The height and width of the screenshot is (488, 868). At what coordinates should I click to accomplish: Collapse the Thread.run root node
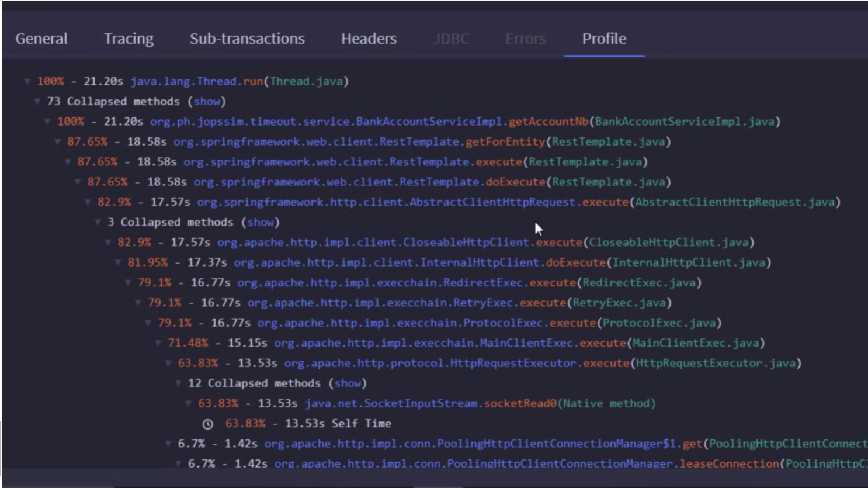pos(27,81)
